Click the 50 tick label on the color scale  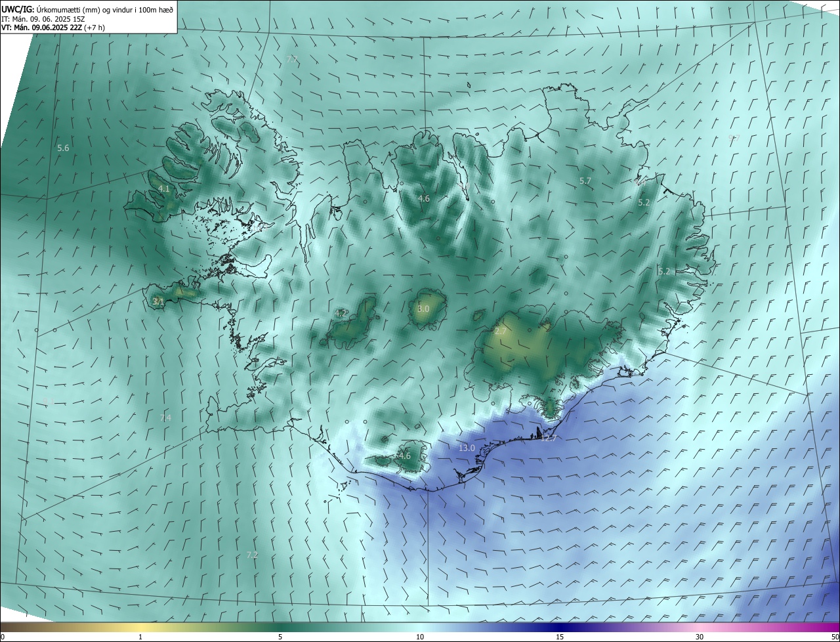tap(835, 637)
